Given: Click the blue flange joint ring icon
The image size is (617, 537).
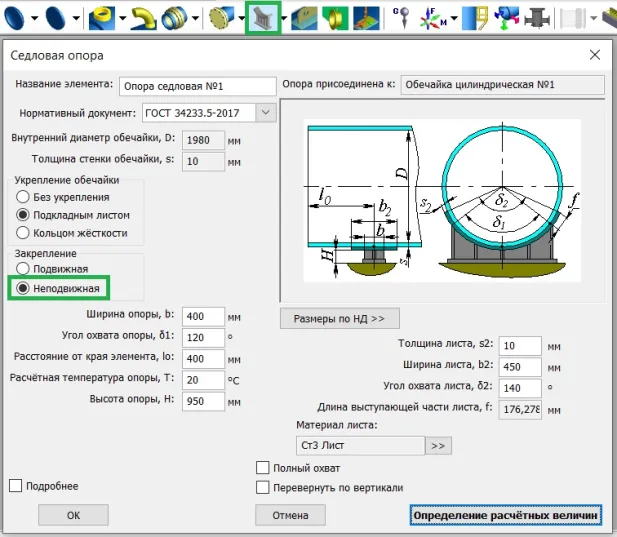Looking at the screenshot, I should point(174,17).
